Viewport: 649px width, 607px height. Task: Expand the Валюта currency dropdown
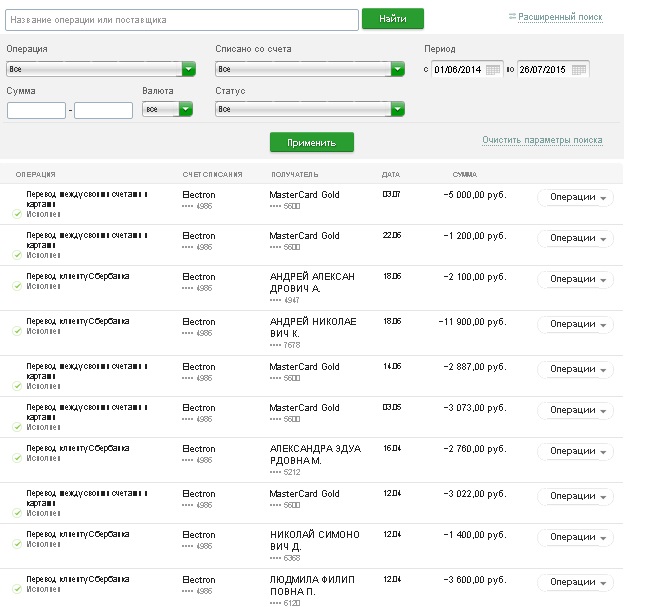[185, 109]
